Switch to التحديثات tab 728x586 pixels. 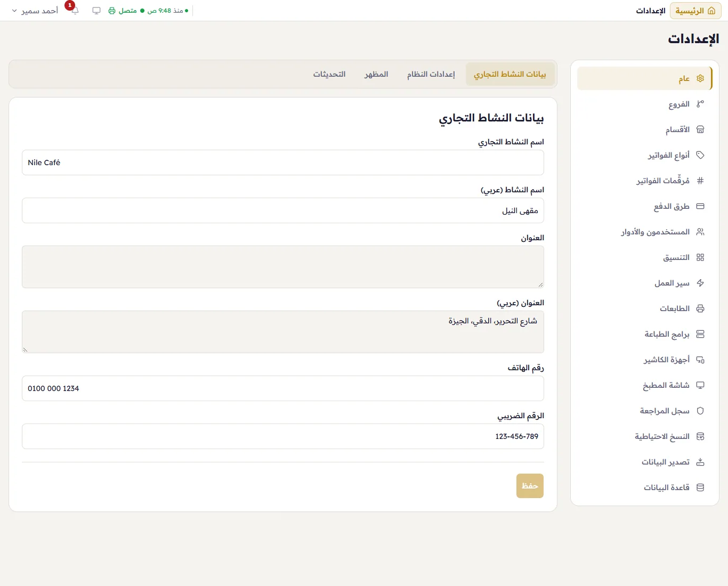tap(329, 74)
